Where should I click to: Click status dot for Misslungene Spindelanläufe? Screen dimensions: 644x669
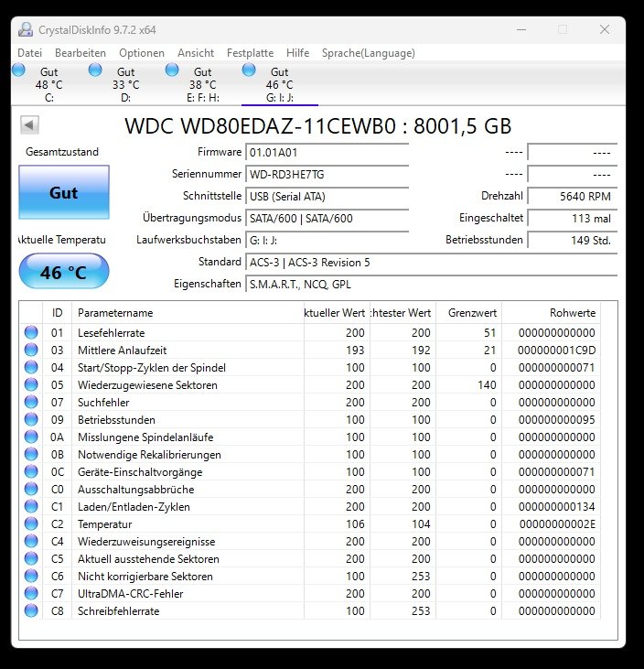coord(31,437)
